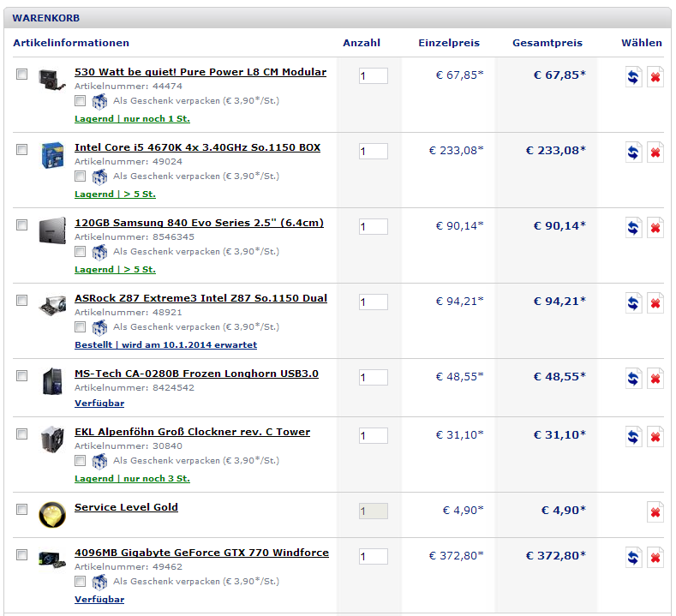Remove Gigabyte GeForce GTX 770 item
This screenshot has height=616, width=676.
click(655, 558)
